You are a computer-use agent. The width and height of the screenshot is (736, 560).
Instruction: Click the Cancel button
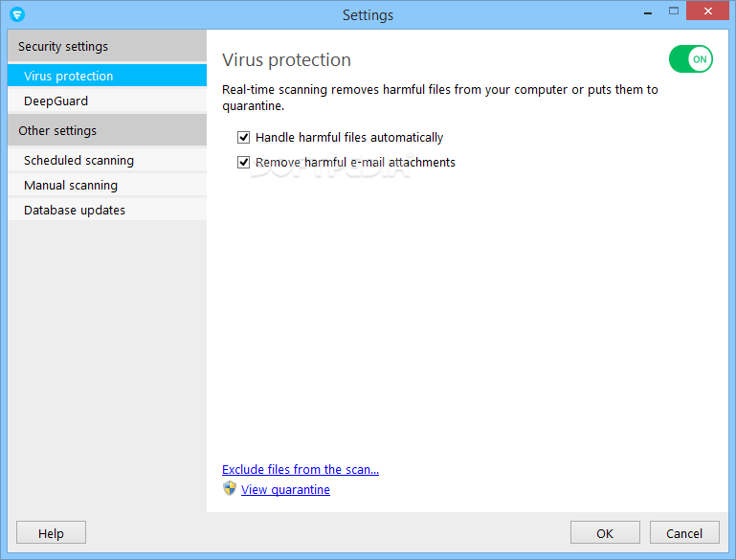[x=684, y=533]
